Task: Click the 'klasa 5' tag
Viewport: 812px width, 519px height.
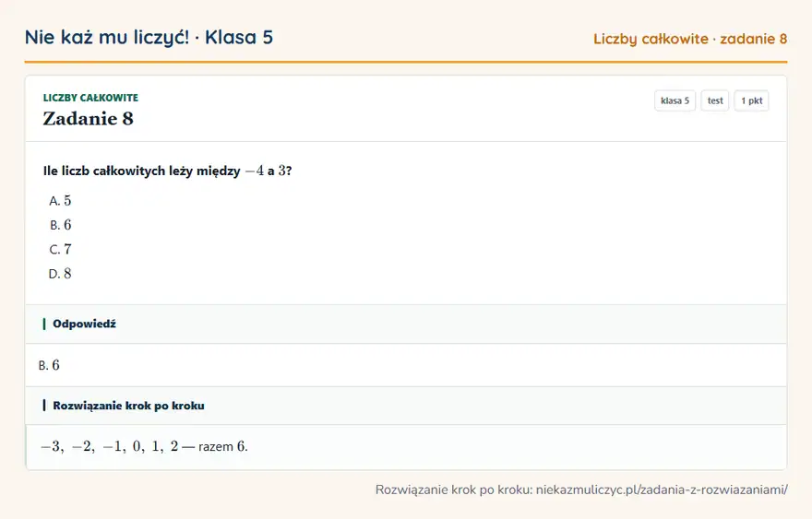Action: coord(675,100)
